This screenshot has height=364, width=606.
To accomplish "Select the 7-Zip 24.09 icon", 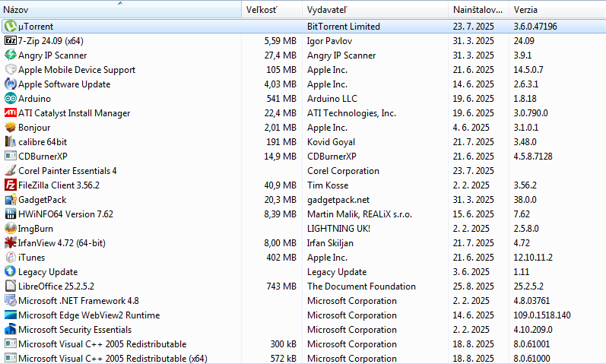I will pos(11,40).
